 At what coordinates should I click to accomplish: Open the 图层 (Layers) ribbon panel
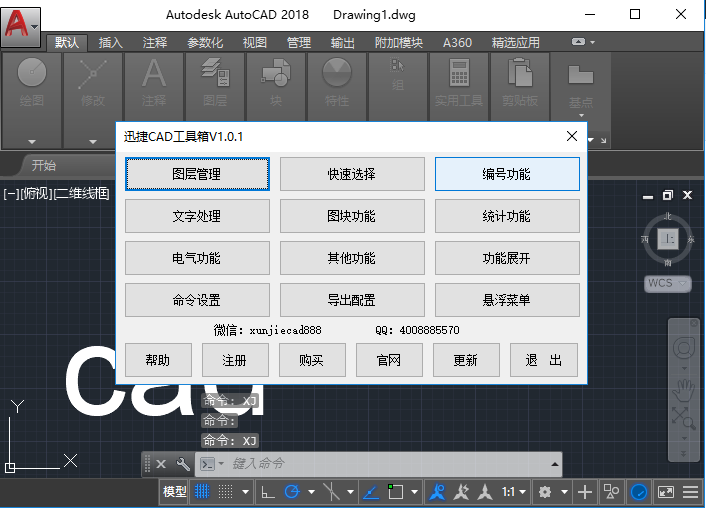(x=215, y=81)
